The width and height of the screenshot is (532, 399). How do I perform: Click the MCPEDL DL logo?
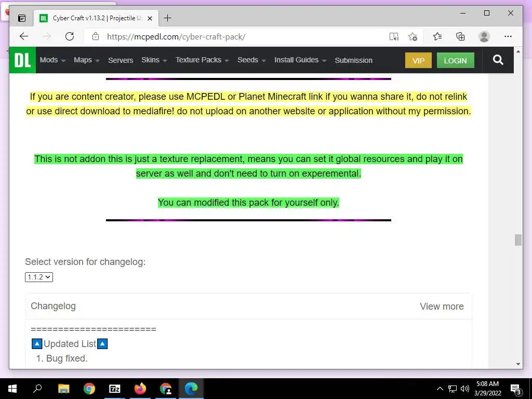tap(22, 60)
